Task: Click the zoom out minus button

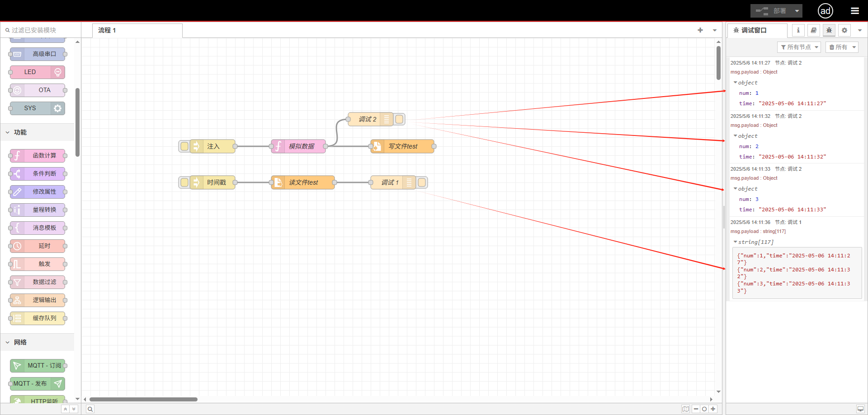Action: point(696,409)
